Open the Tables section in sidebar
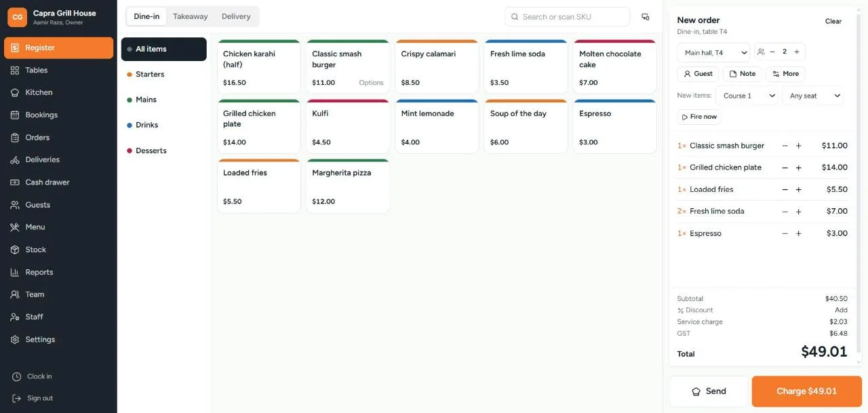The width and height of the screenshot is (868, 413). tap(58, 70)
